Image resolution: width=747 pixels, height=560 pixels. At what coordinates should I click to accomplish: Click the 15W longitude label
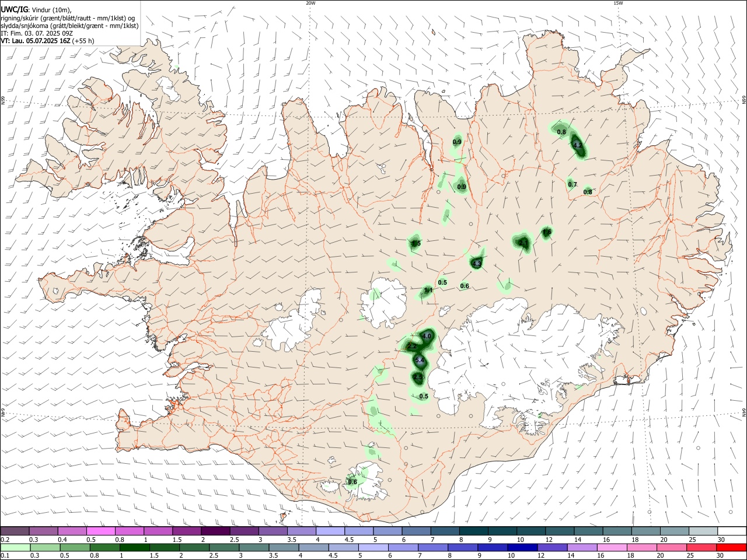(x=618, y=3)
